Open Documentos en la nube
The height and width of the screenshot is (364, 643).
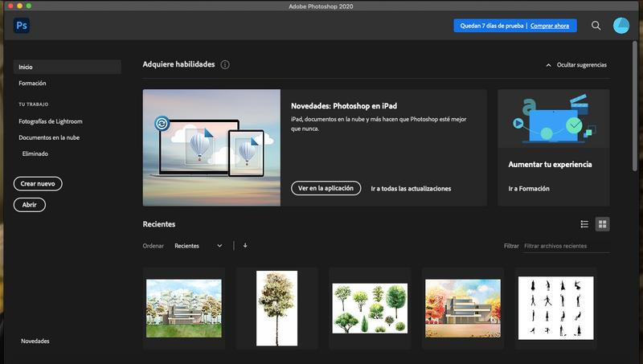click(x=49, y=137)
